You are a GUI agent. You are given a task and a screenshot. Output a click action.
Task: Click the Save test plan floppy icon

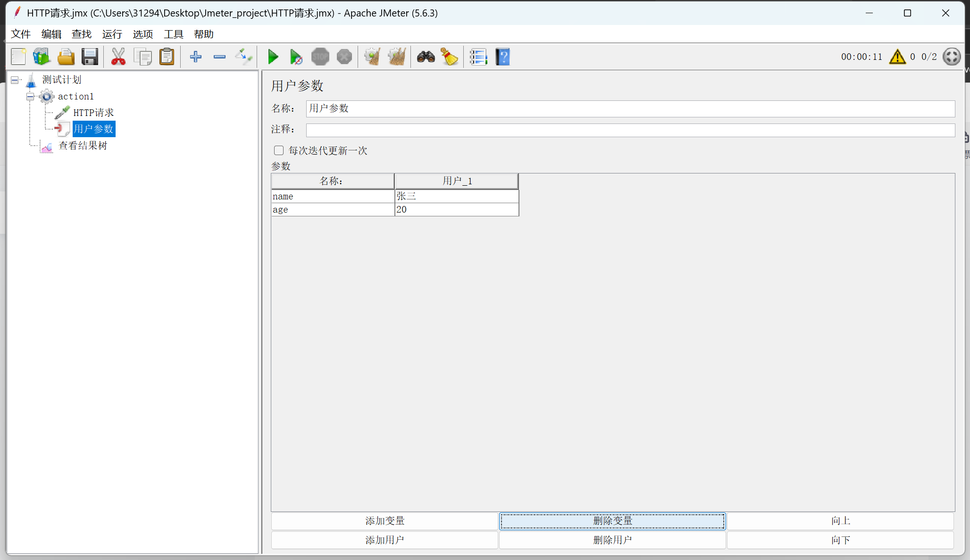tap(90, 57)
